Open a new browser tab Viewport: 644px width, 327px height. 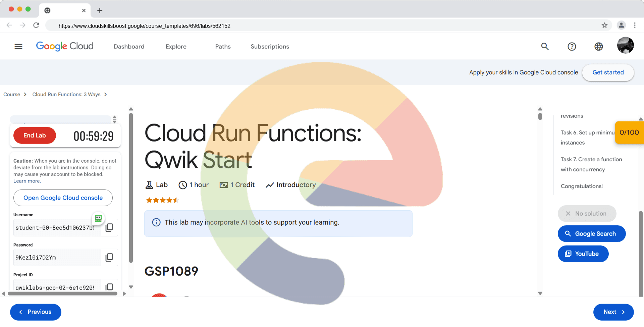pyautogui.click(x=100, y=10)
